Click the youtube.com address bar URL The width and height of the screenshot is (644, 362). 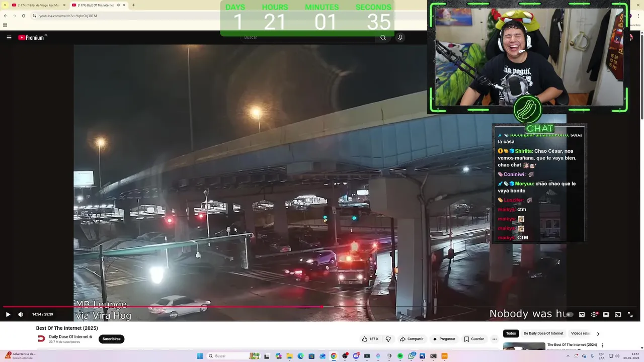point(68,16)
